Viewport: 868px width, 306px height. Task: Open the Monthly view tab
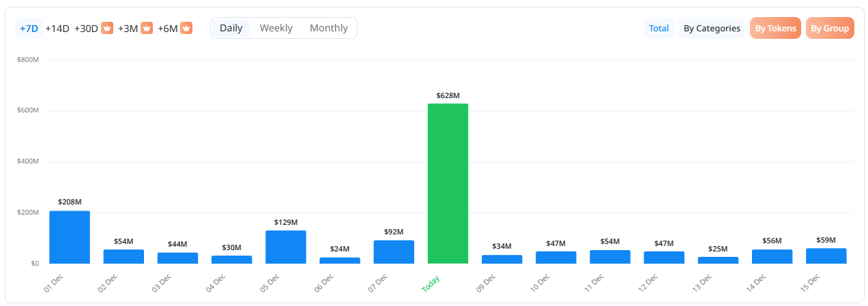click(x=328, y=28)
